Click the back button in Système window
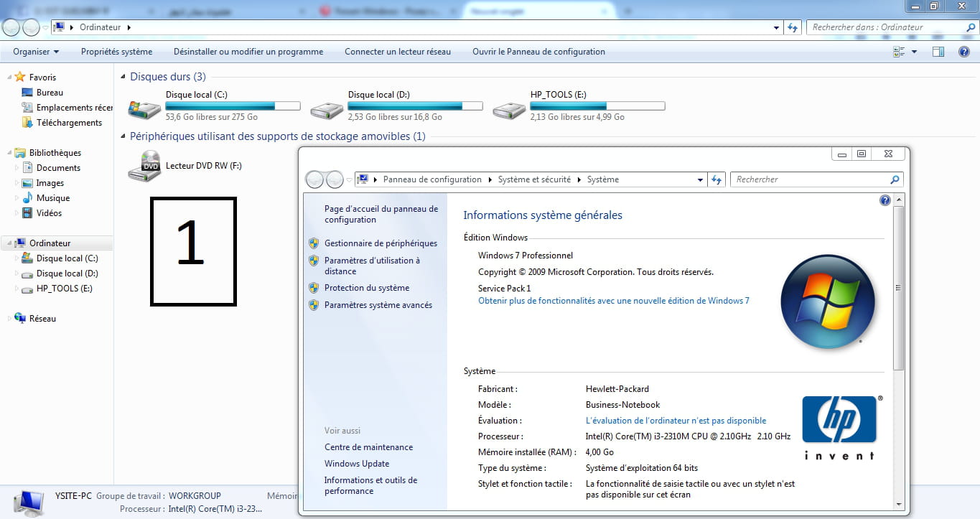Viewport: 980px width, 519px height. point(314,179)
